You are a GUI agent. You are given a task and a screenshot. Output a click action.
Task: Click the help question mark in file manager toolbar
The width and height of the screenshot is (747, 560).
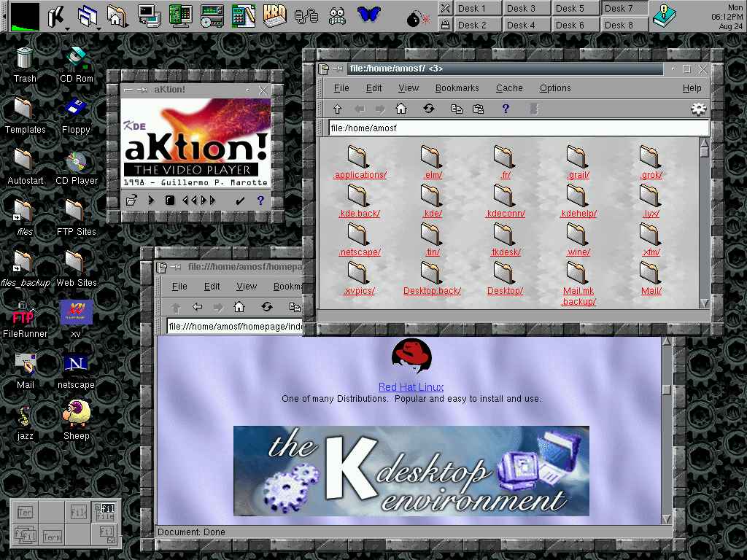click(x=505, y=109)
